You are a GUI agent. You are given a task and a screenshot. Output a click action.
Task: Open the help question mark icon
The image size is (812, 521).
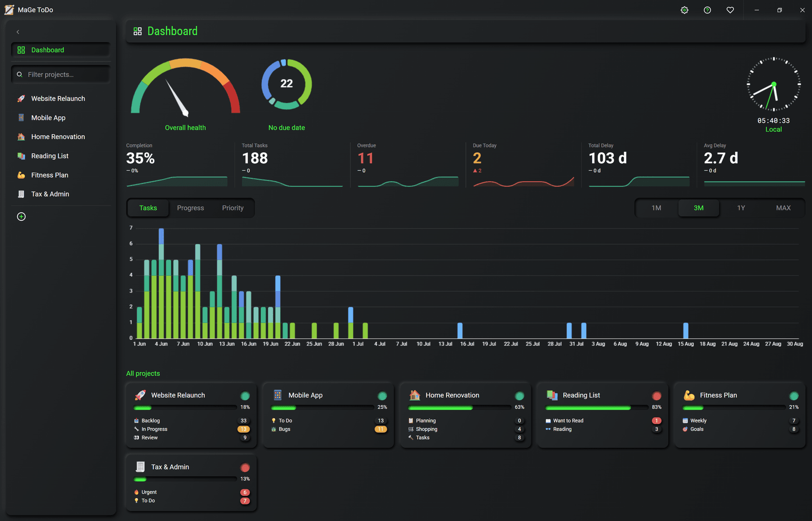707,10
